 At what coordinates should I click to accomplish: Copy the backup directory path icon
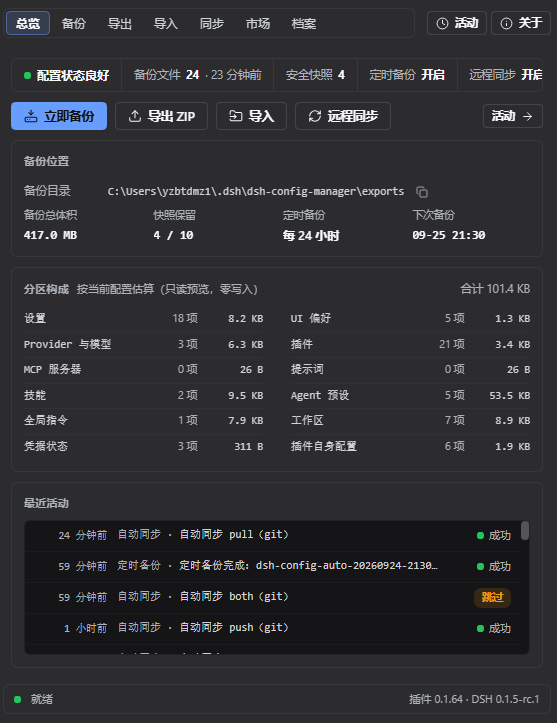422,192
